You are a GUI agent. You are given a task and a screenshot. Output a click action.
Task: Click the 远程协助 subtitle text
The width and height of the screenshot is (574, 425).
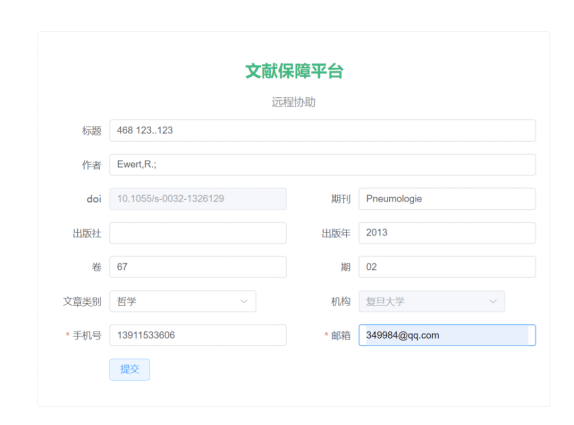point(293,102)
